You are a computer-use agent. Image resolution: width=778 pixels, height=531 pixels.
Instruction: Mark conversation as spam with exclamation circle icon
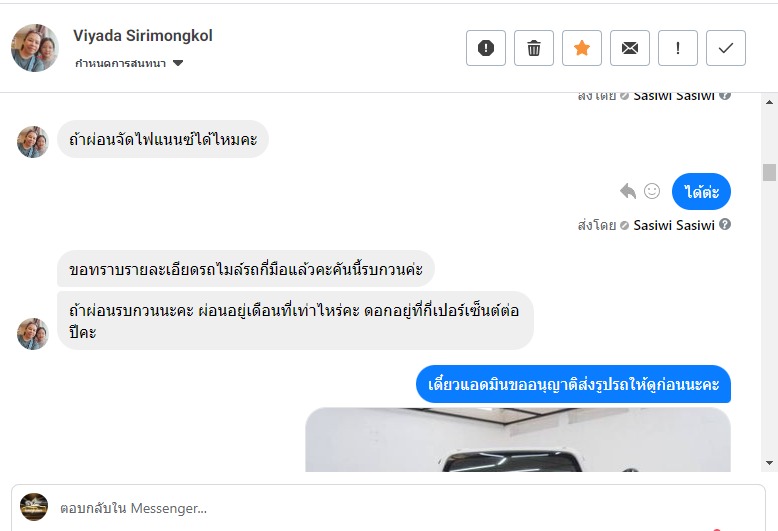click(x=486, y=48)
